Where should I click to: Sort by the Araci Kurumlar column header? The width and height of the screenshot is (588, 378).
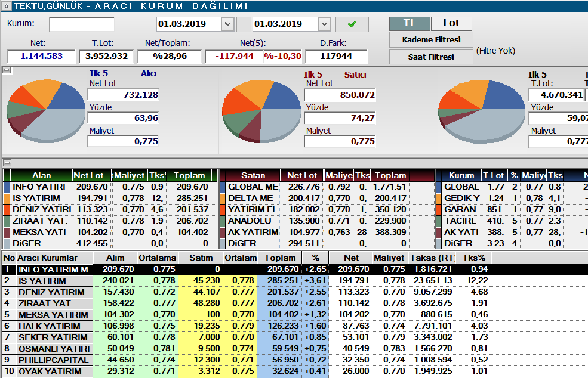coord(54,258)
